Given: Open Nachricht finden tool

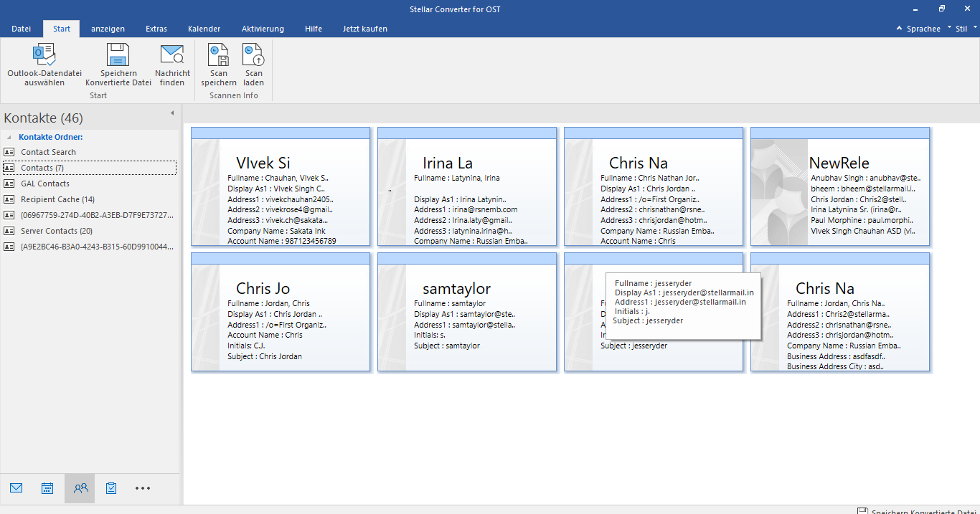Looking at the screenshot, I should (172, 55).
